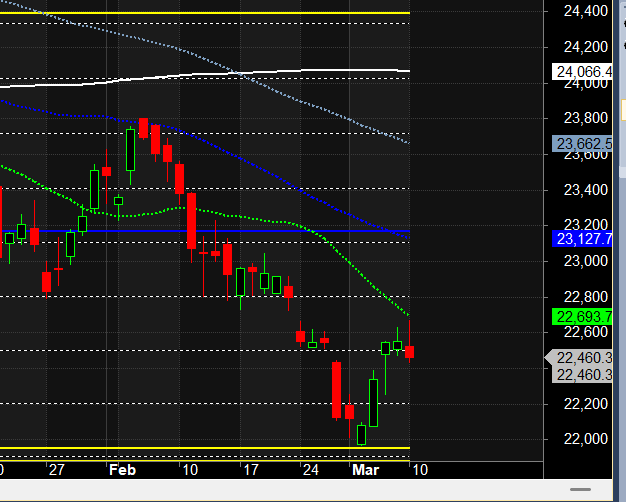Select the large red candle after the 24 marker

(337, 389)
